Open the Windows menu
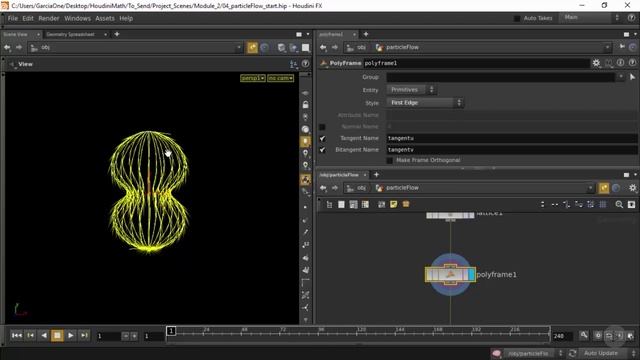Viewport: 640px width, 360px height. 77,18
